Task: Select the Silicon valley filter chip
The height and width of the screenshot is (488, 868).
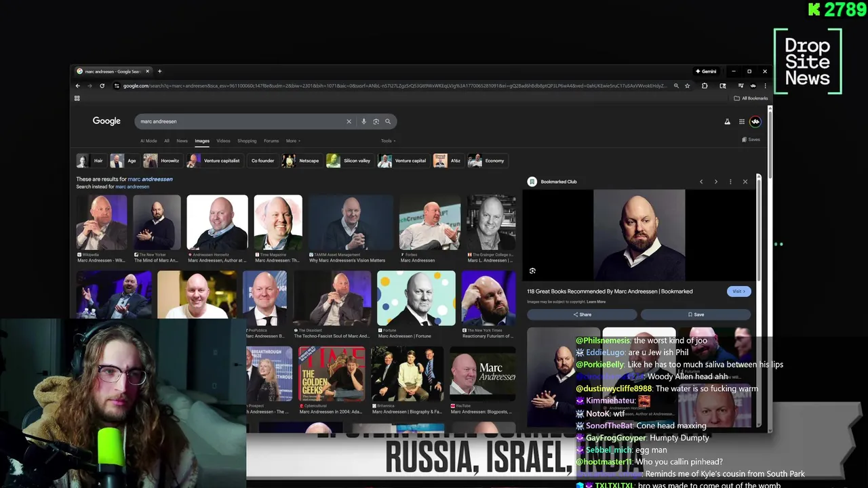Action: (x=350, y=161)
